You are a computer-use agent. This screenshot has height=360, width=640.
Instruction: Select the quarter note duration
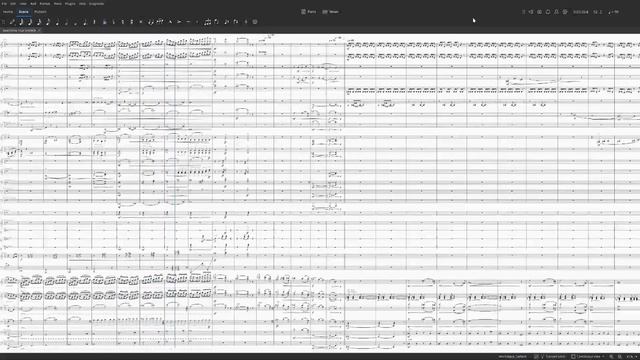pos(57,22)
